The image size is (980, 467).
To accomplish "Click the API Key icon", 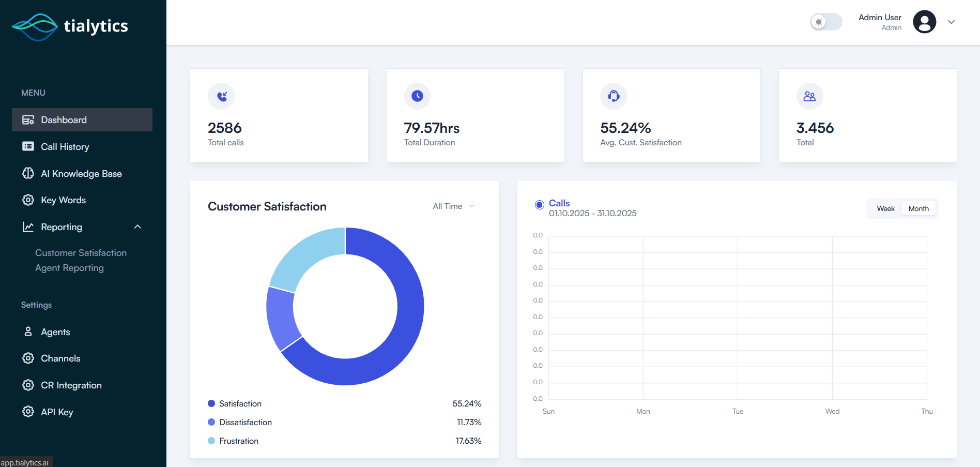I will click(x=28, y=412).
